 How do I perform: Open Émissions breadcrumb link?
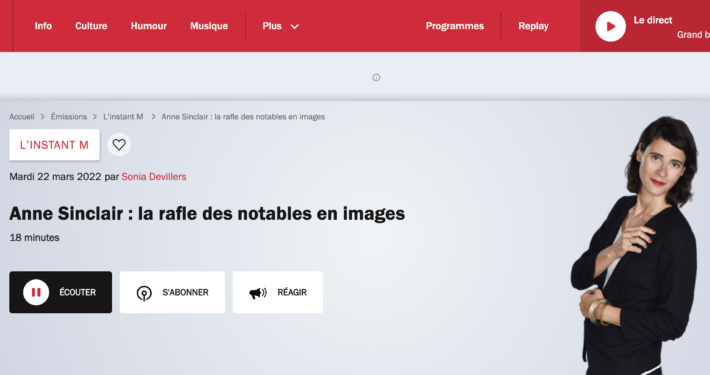(69, 116)
